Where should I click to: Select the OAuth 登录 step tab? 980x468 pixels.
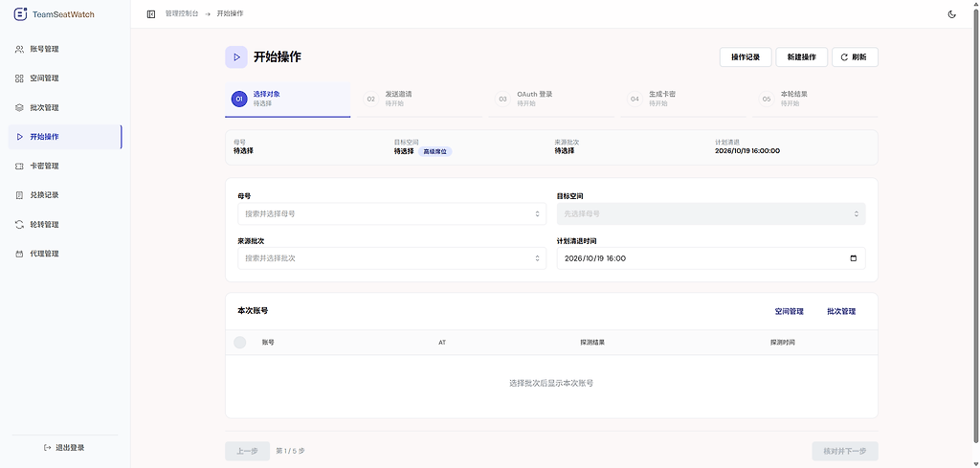click(x=551, y=100)
